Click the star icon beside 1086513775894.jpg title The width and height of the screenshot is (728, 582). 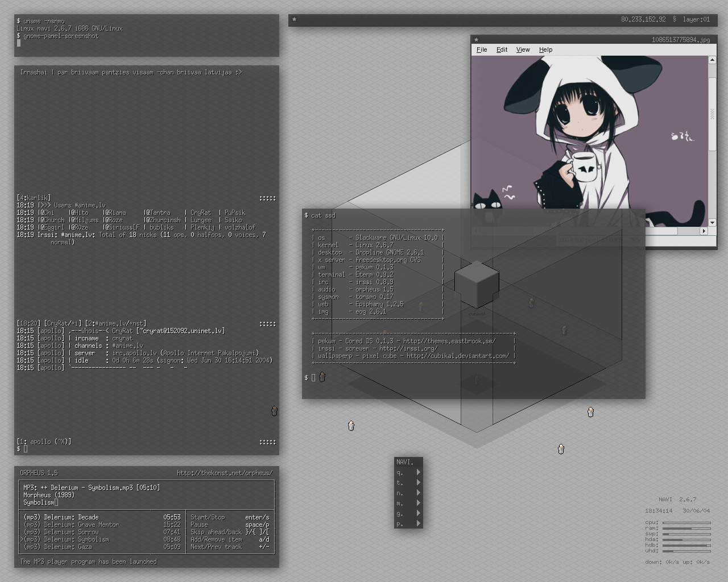[x=476, y=40]
